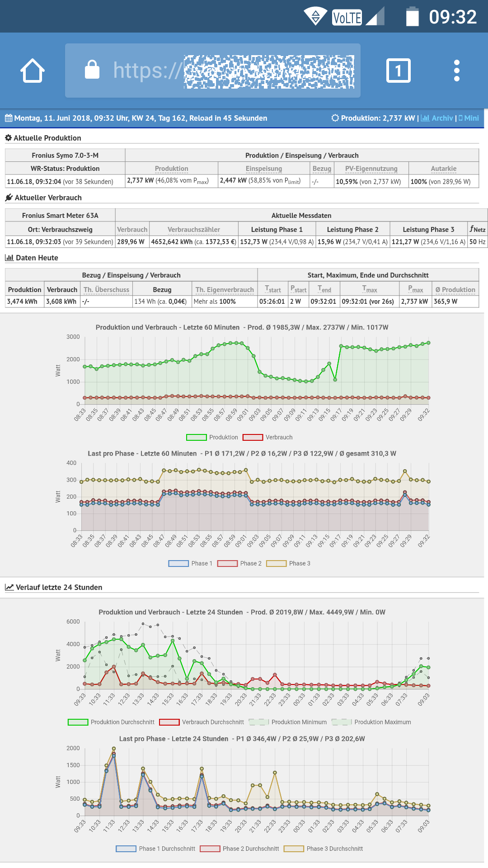Open the Archiv link

[436, 118]
